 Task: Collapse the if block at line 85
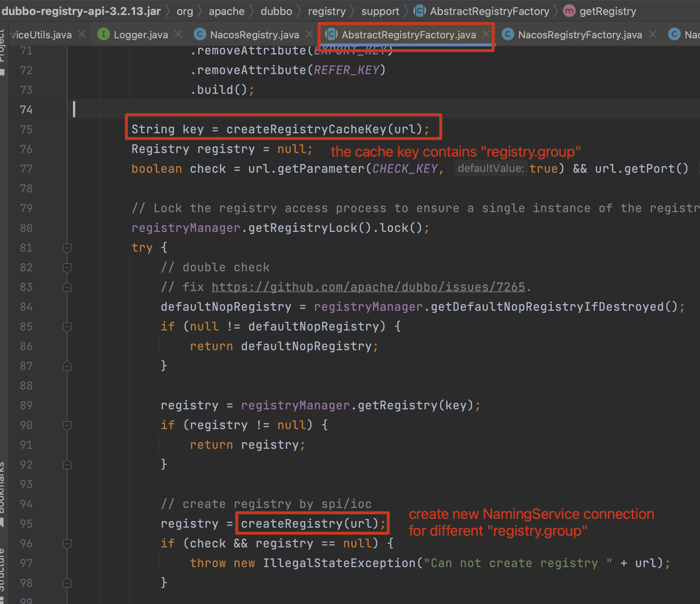click(x=67, y=327)
